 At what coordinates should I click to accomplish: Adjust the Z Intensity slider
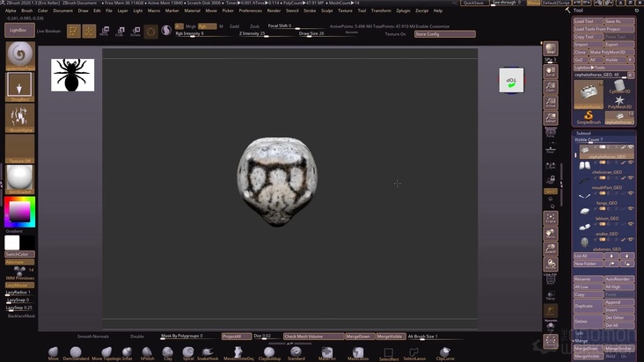click(265, 33)
